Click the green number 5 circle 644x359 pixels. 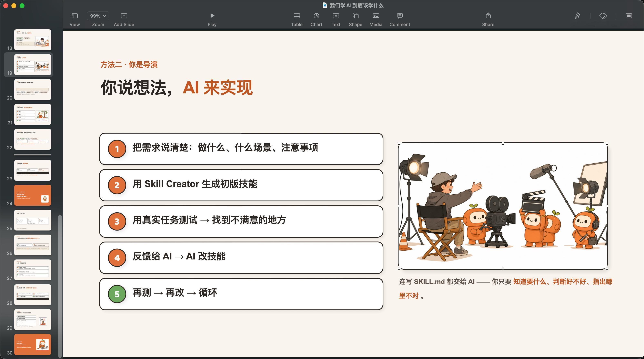coord(117,294)
